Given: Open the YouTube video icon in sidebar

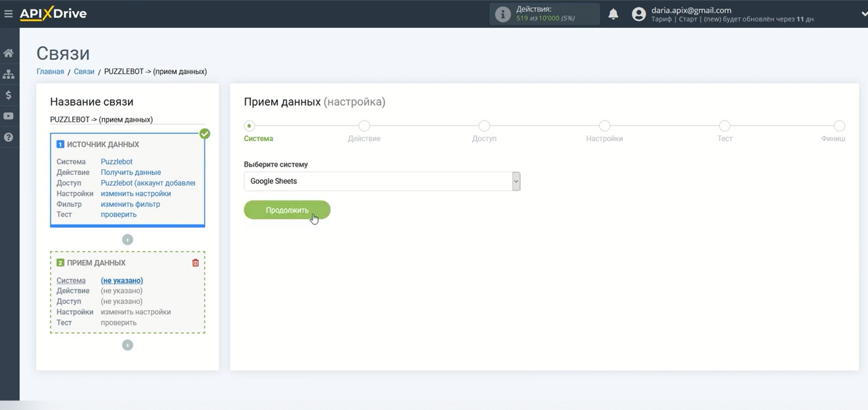Looking at the screenshot, I should click(x=8, y=116).
